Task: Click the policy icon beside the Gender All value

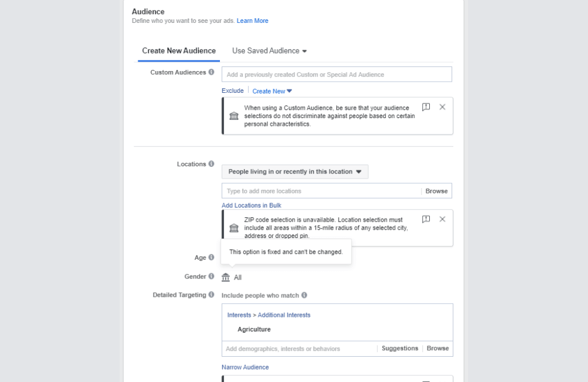Action: [225, 277]
